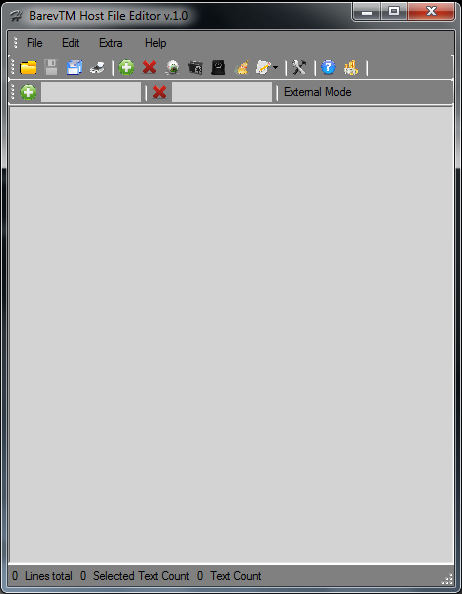462x594 pixels.
Task: Open settings via crossed tools icon
Action: [x=299, y=68]
